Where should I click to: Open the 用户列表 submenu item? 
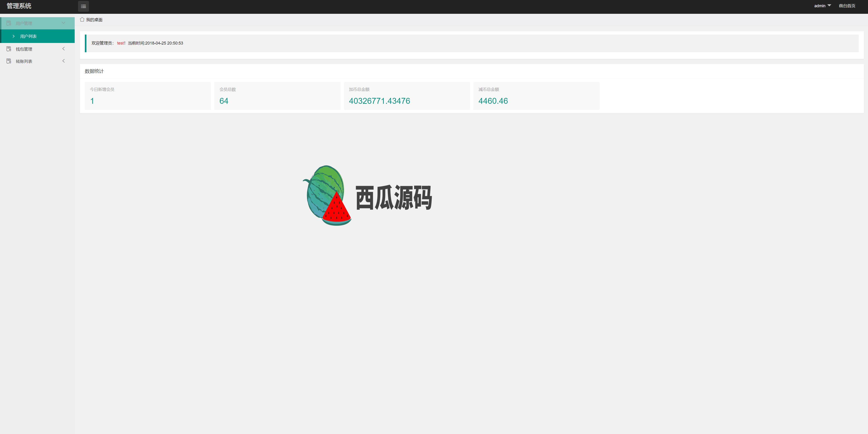pos(37,36)
